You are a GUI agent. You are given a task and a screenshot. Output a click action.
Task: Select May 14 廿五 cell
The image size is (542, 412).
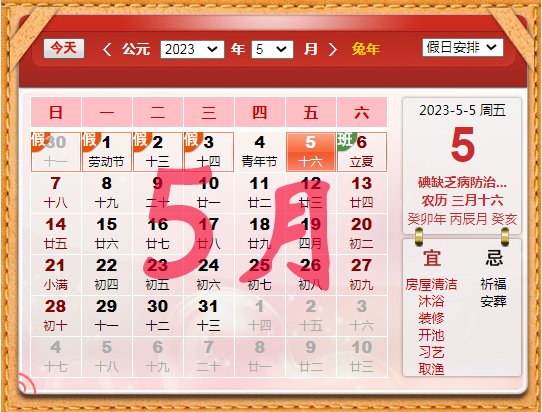click(x=56, y=234)
